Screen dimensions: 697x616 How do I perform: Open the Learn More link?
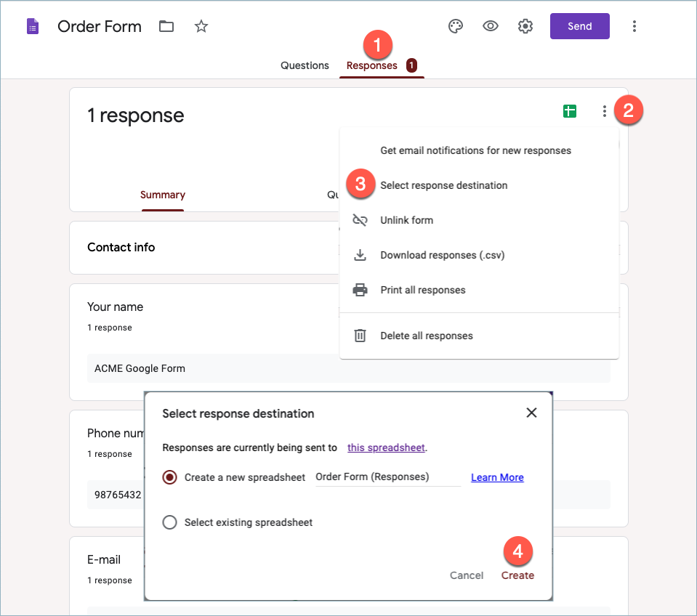[497, 477]
